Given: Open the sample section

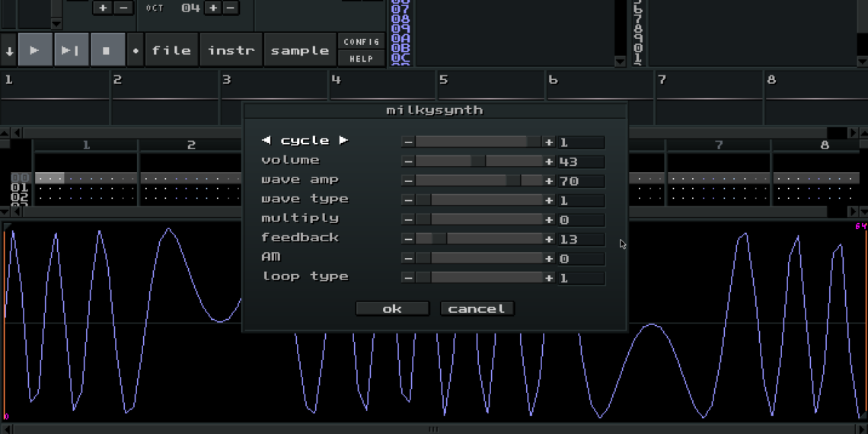Looking at the screenshot, I should (x=300, y=49).
